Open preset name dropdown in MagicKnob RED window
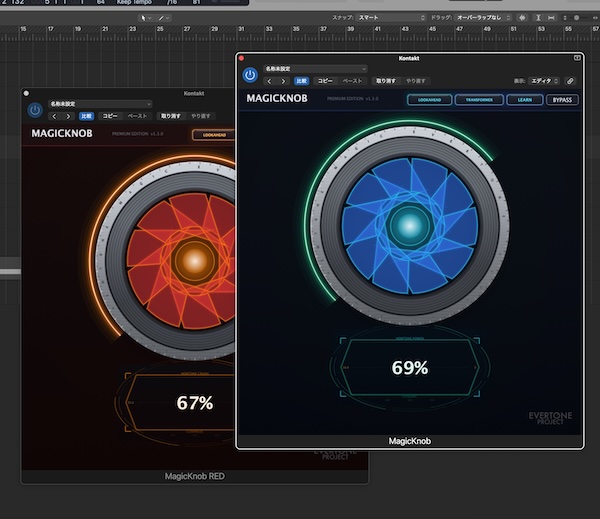This screenshot has width=600, height=519. pos(101,104)
